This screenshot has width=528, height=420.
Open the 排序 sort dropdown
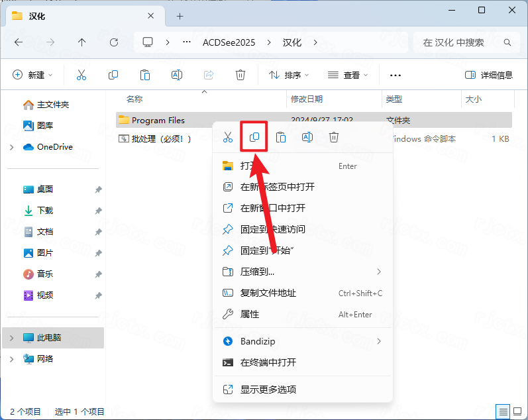289,75
